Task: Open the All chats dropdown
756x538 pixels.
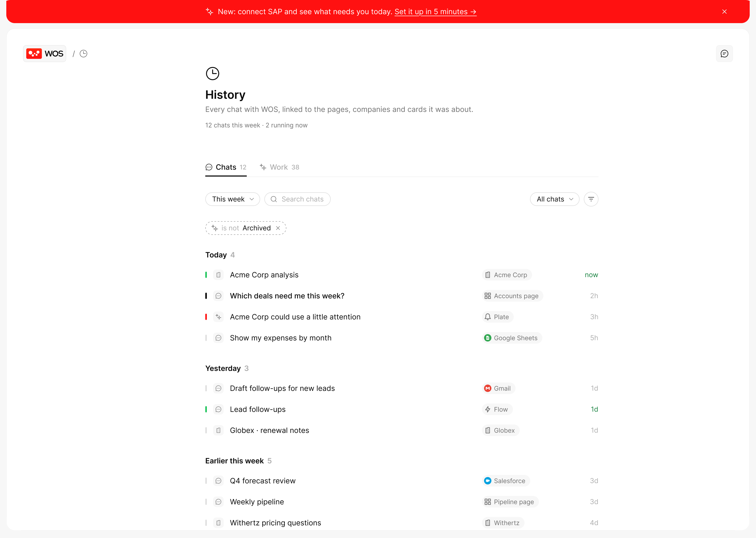Action: (554, 199)
